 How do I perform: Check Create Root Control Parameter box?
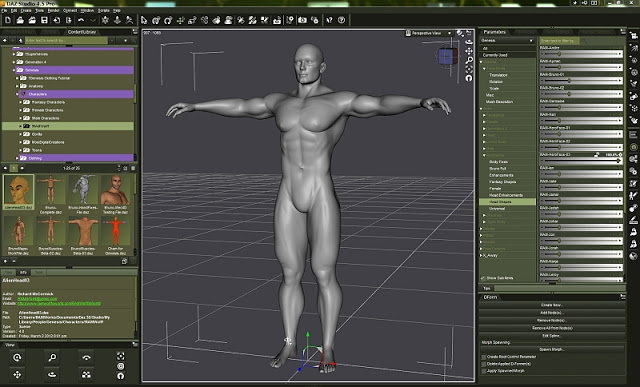pyautogui.click(x=484, y=357)
